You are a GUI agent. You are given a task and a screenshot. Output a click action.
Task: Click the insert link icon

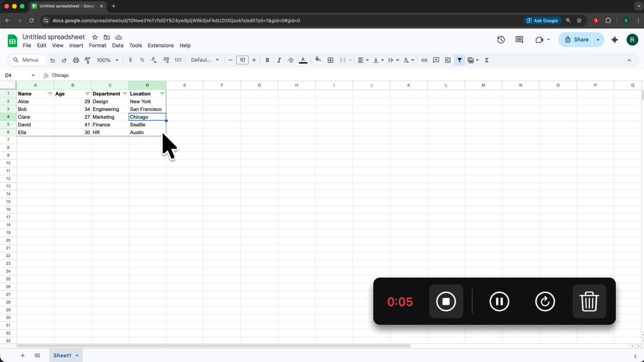(x=424, y=60)
